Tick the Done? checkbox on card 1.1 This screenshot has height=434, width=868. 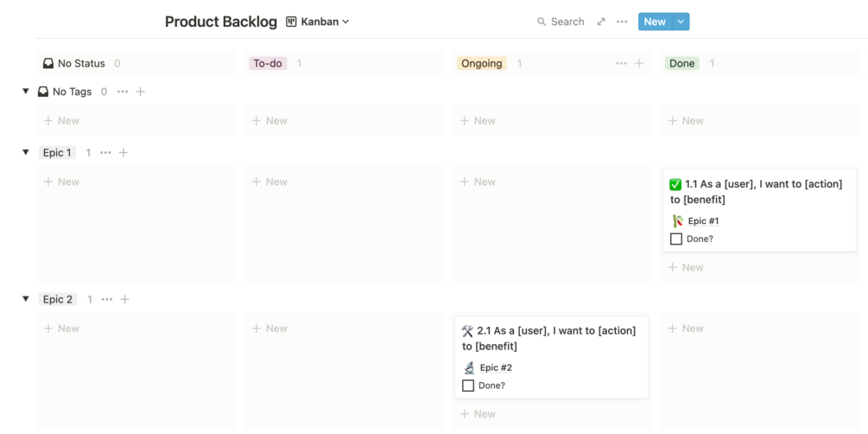click(676, 239)
